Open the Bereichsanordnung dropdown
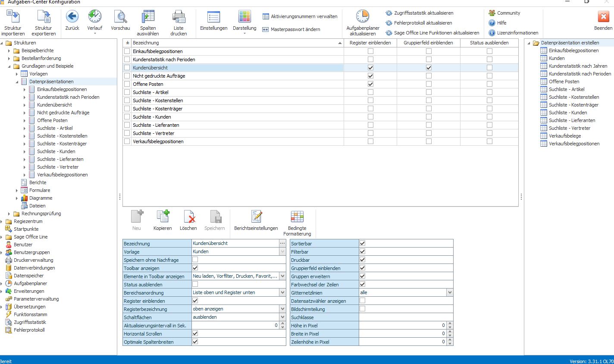 click(x=282, y=292)
